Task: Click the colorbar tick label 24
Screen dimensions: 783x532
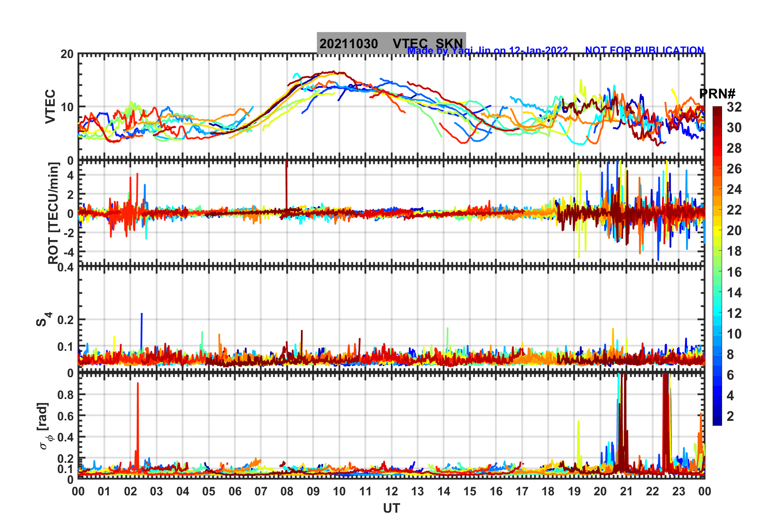Action: click(734, 189)
